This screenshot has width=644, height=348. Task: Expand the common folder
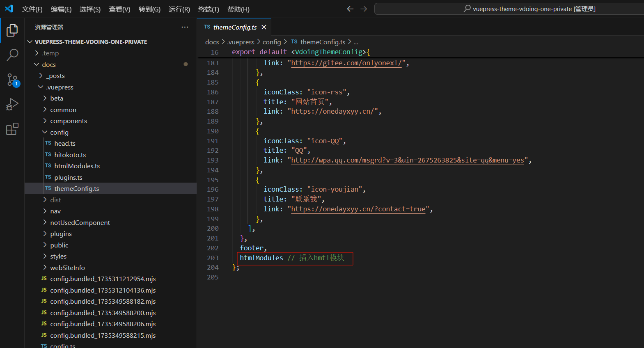(x=45, y=110)
